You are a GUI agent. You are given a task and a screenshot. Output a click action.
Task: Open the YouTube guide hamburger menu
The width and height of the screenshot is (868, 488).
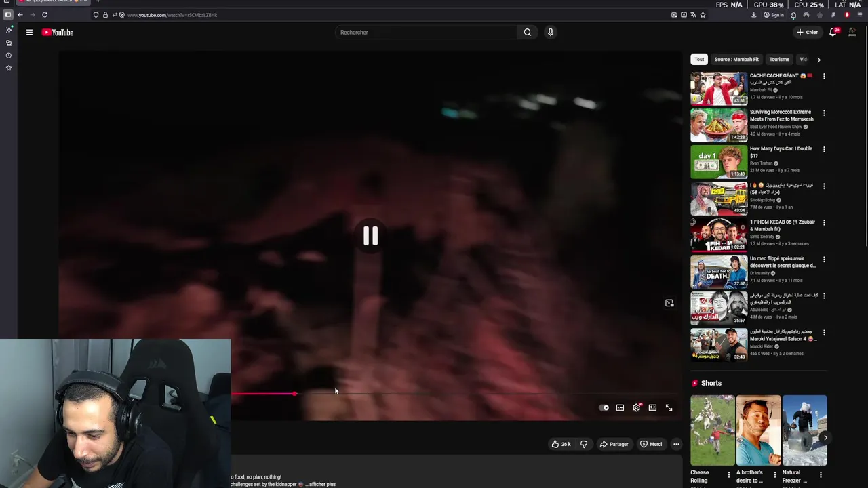click(29, 32)
